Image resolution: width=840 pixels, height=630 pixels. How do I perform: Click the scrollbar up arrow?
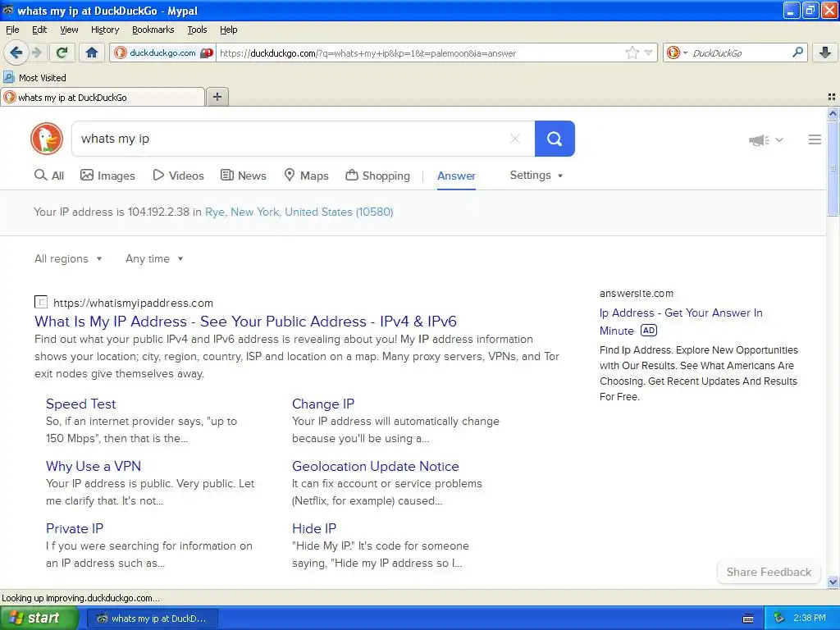(833, 113)
